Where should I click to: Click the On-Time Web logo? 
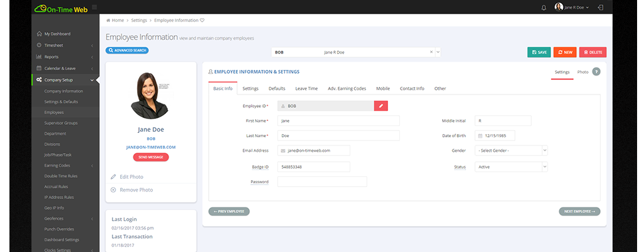tap(61, 8)
